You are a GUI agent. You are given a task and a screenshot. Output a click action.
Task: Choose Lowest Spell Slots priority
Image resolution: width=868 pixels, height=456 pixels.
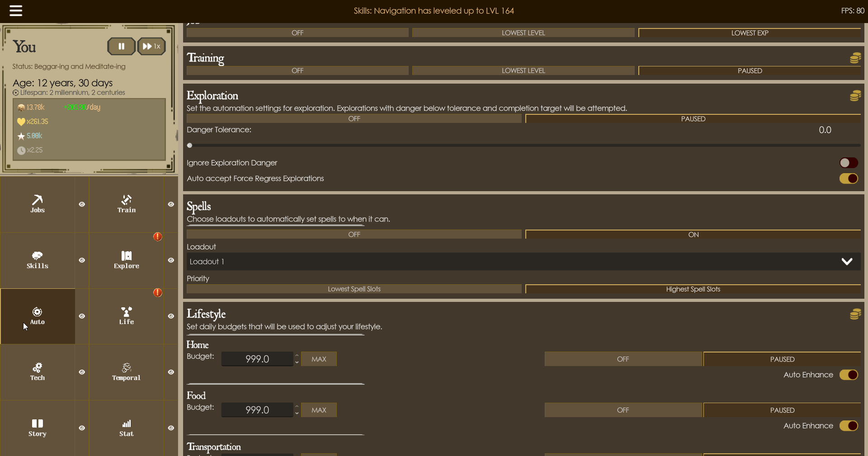point(354,289)
